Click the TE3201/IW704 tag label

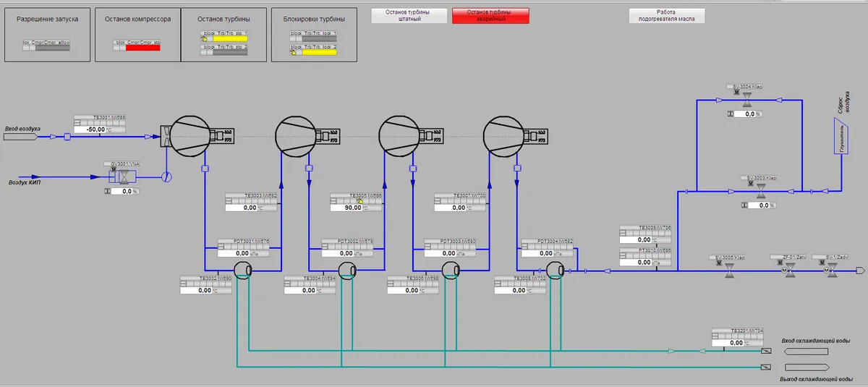[738, 331]
